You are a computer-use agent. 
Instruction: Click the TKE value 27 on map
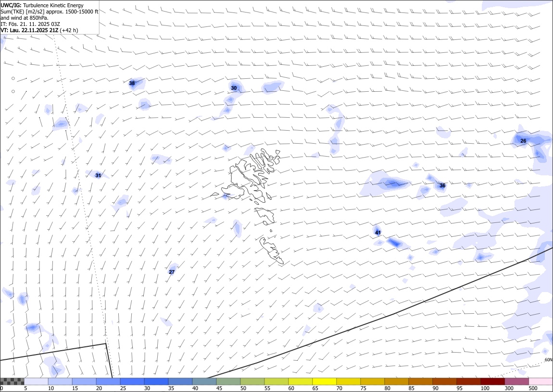click(172, 272)
